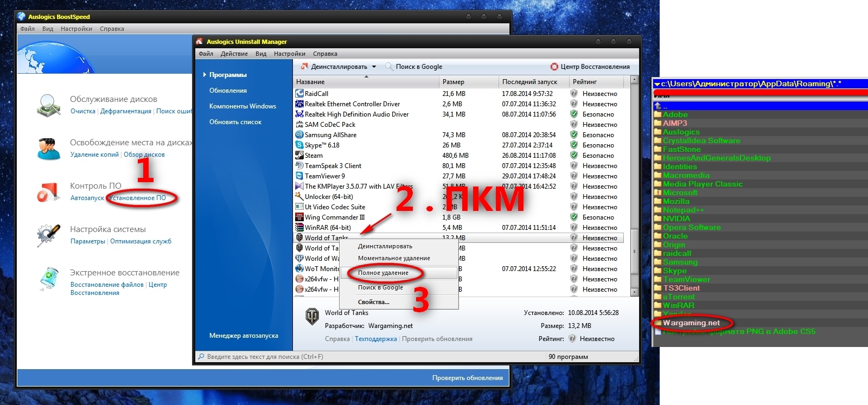Click the Wargaming.net folder icon
This screenshot has width=868, height=405.
click(658, 323)
